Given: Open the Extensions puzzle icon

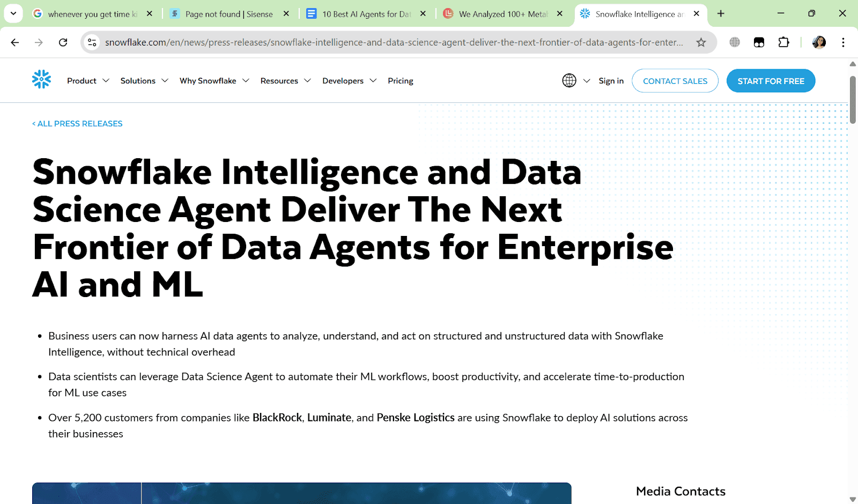Looking at the screenshot, I should point(783,42).
